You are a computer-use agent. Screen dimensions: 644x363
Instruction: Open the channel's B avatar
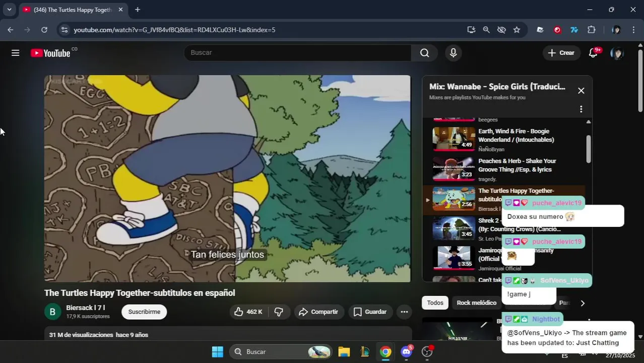tap(52, 312)
